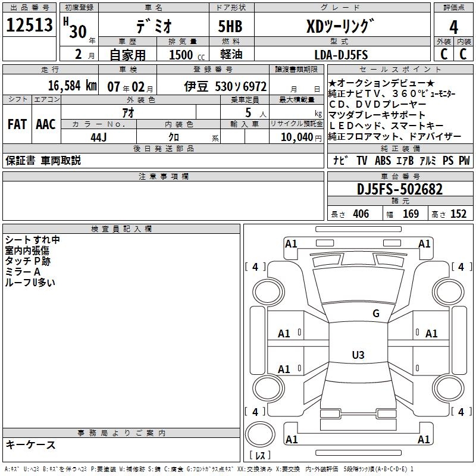Click the exterior color アオ

click(128, 112)
